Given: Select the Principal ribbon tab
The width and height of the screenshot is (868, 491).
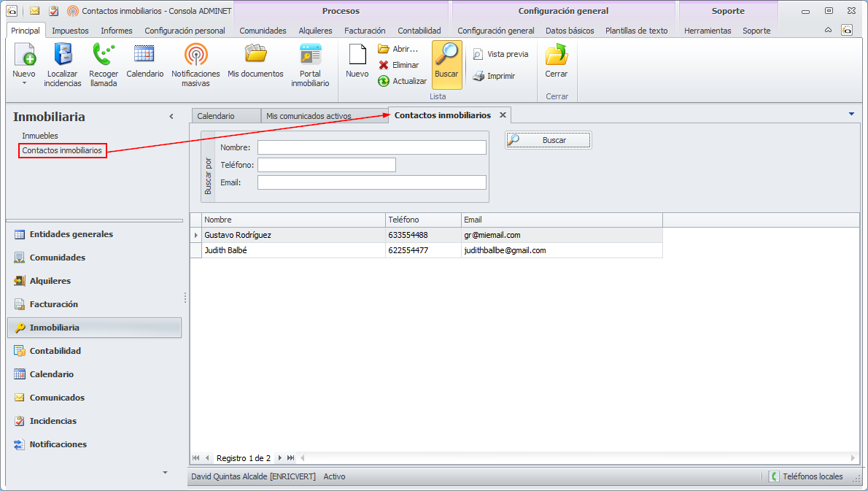Looking at the screenshot, I should point(26,31).
